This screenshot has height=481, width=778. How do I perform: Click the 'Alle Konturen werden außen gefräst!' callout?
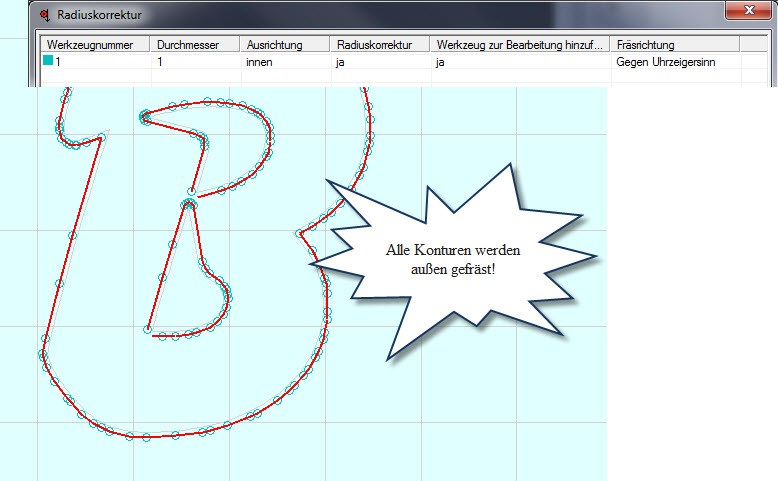tap(444, 260)
